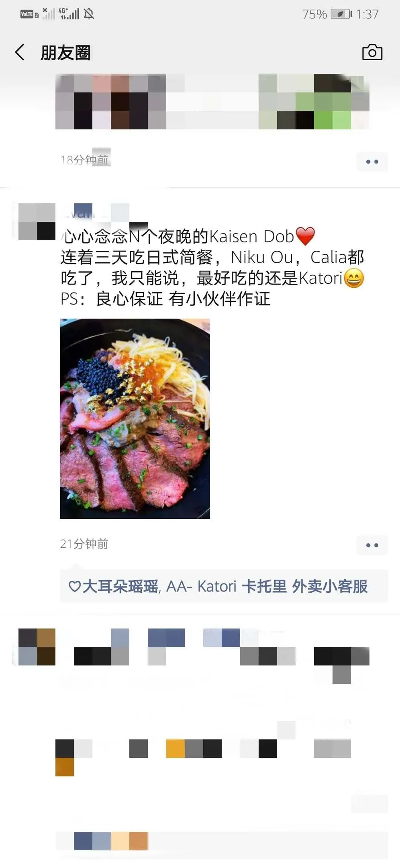Tap the 朋友圈 page title
This screenshot has width=400, height=868.
65,53
